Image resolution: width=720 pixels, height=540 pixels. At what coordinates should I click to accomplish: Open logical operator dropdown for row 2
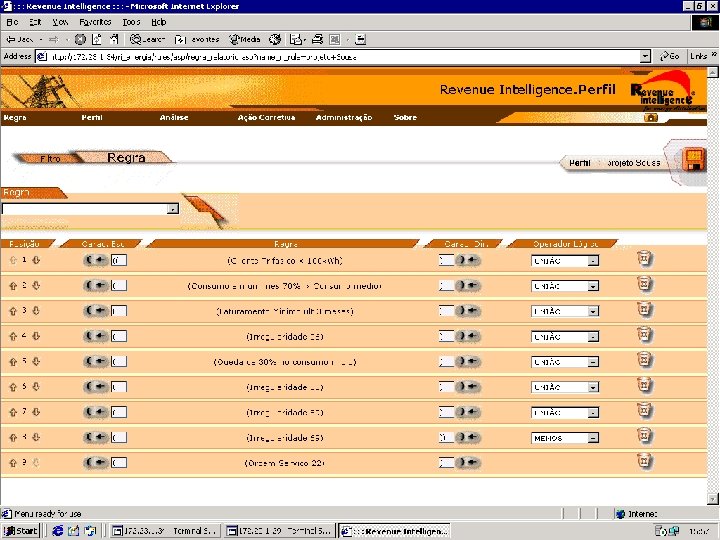[593, 286]
